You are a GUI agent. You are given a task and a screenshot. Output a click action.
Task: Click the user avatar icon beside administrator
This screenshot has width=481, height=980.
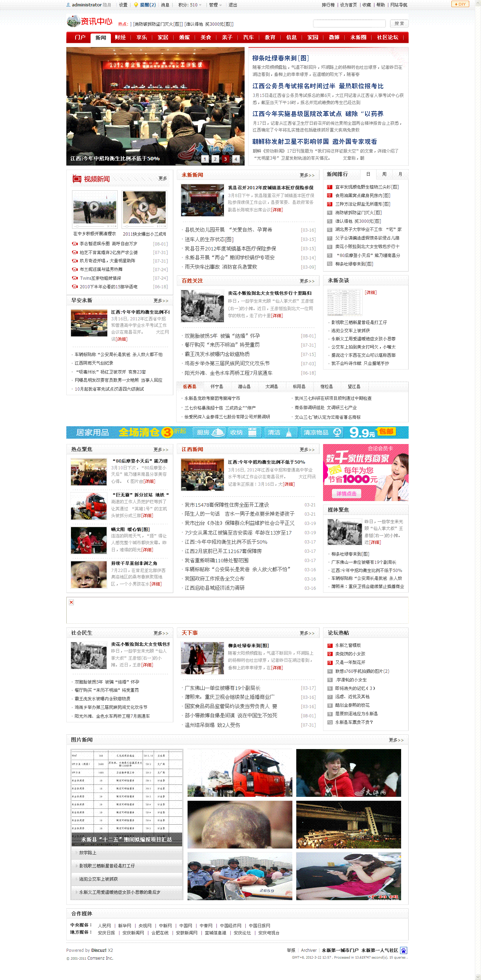click(x=68, y=5)
